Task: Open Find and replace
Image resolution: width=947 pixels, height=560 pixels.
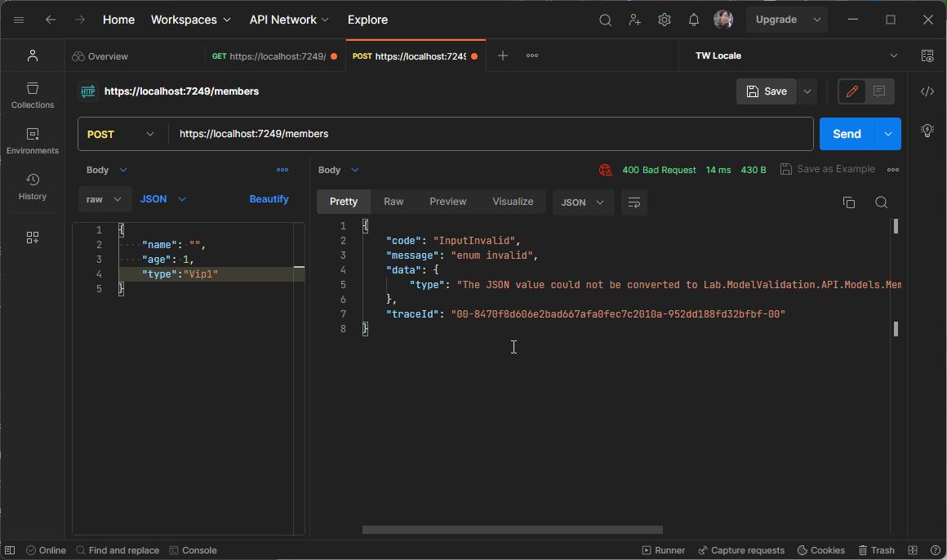Action: coord(118,550)
